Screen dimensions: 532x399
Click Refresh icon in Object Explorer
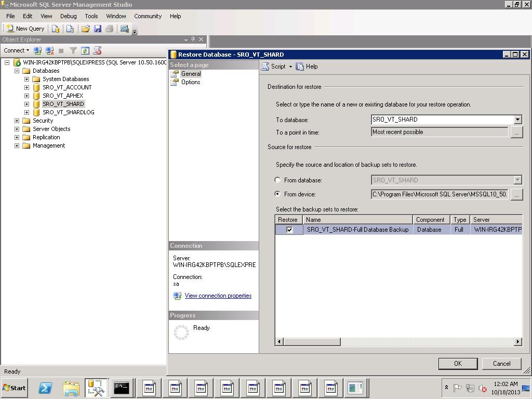pos(85,50)
